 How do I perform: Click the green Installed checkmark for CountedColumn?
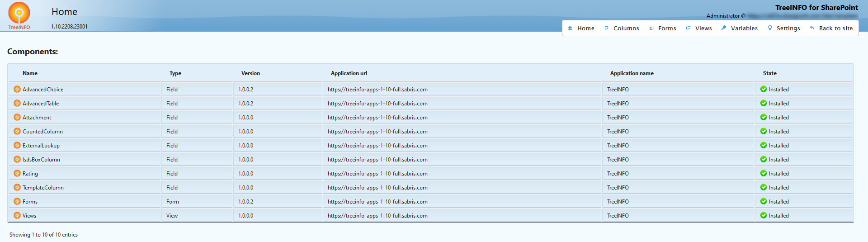(x=764, y=131)
